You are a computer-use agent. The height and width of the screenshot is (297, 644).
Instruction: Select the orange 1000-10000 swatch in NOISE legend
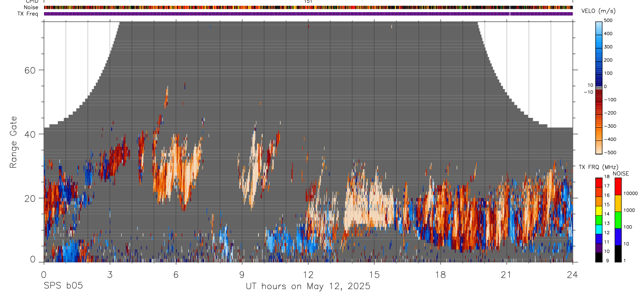pos(618,203)
